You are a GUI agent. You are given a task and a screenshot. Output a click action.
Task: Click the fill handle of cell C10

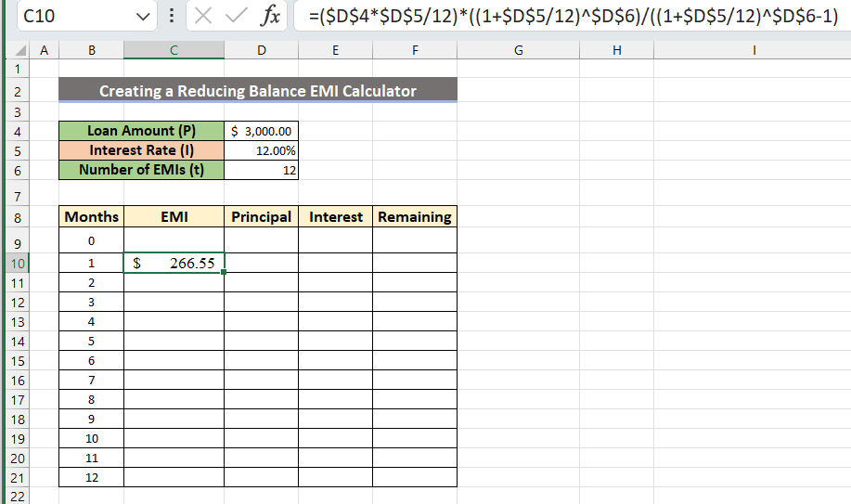224,272
